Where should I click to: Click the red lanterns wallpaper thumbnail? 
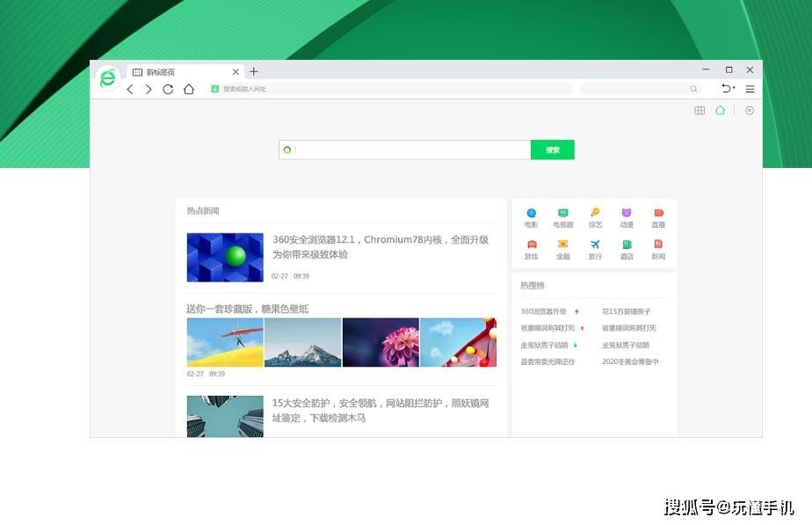(459, 343)
